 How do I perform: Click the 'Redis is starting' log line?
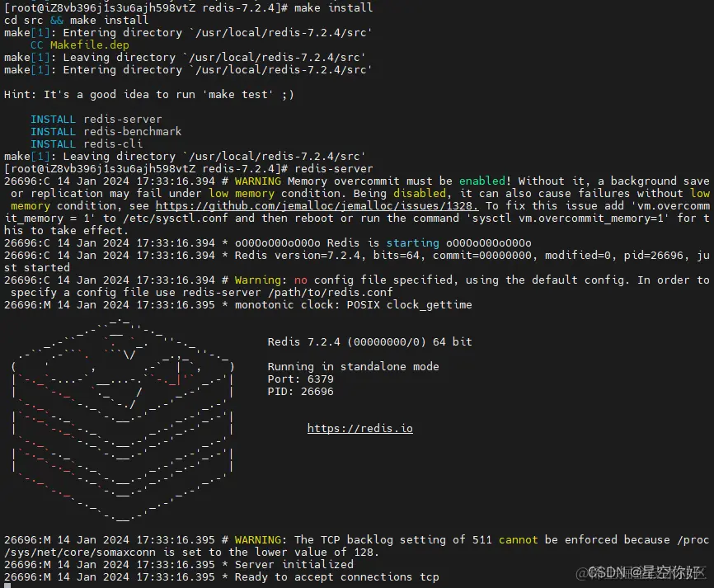(x=268, y=242)
